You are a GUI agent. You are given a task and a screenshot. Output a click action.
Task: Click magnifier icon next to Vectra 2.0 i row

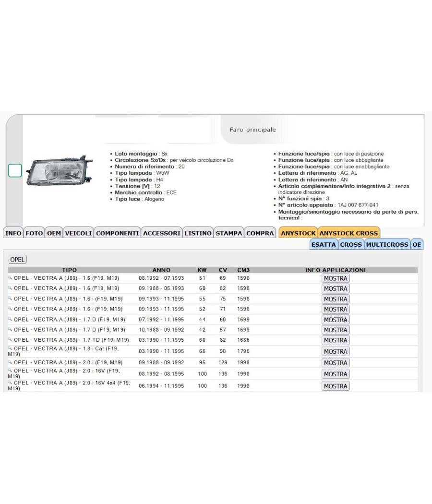point(10,361)
